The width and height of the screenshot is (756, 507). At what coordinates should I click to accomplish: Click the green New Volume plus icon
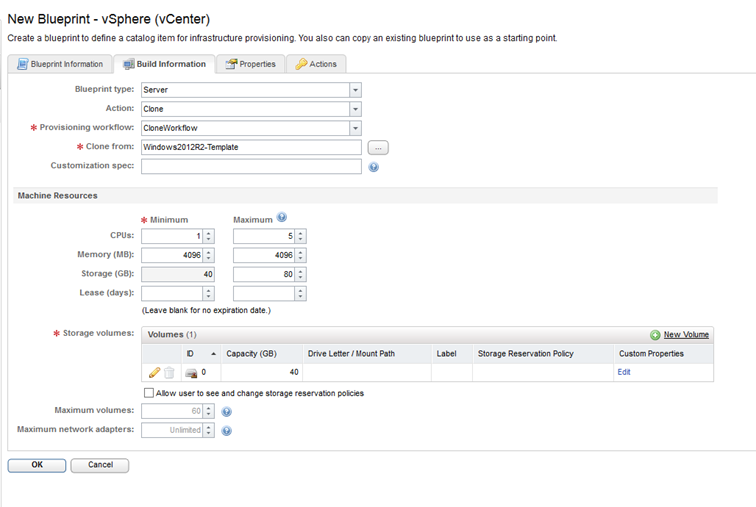tap(655, 335)
